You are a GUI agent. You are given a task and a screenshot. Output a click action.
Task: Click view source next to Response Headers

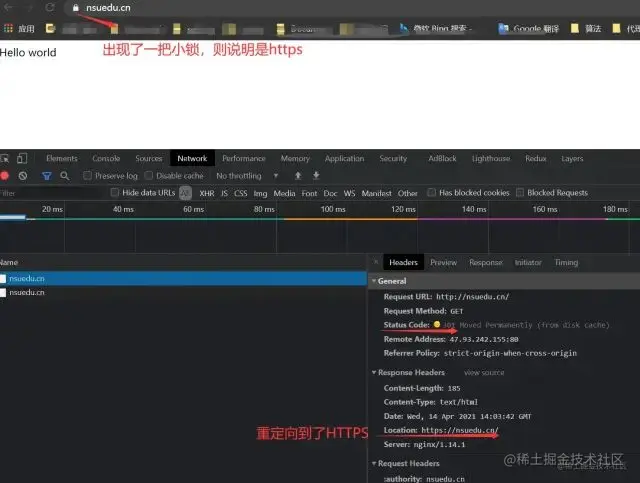[x=484, y=372]
